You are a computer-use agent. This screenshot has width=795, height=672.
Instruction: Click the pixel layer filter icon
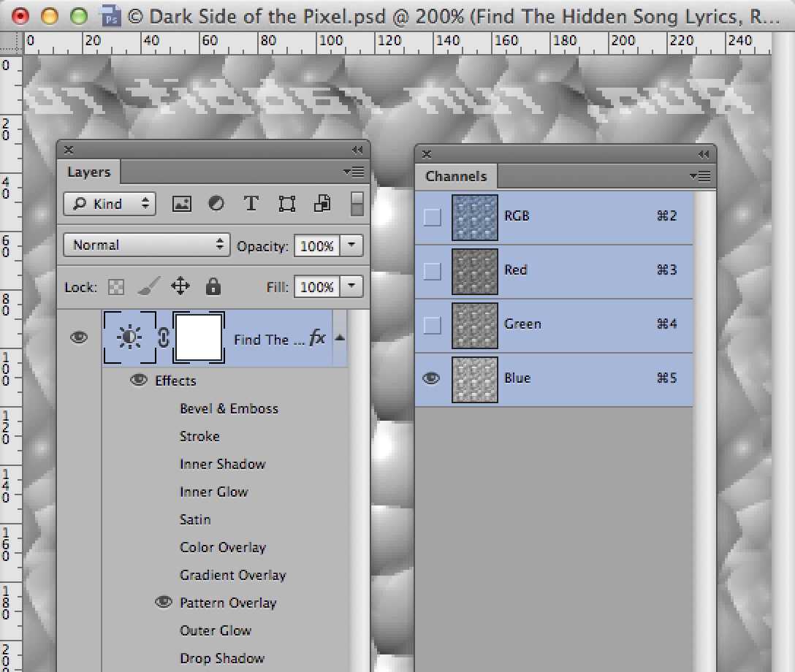181,204
